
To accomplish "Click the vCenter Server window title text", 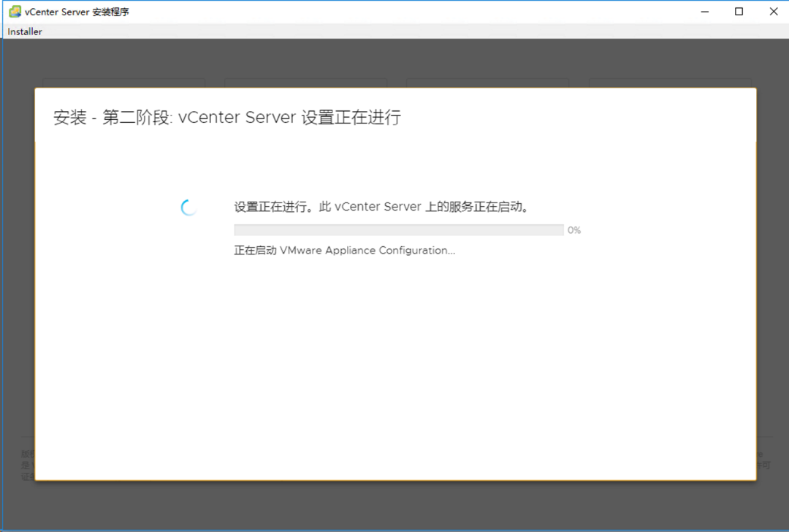I will [77, 12].
